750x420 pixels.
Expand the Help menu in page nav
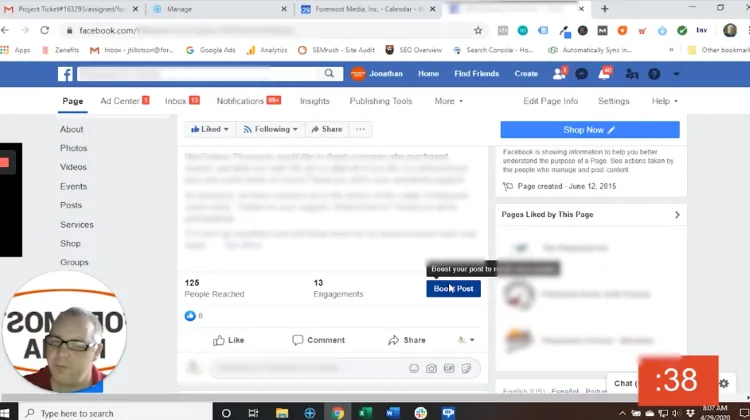click(x=664, y=101)
